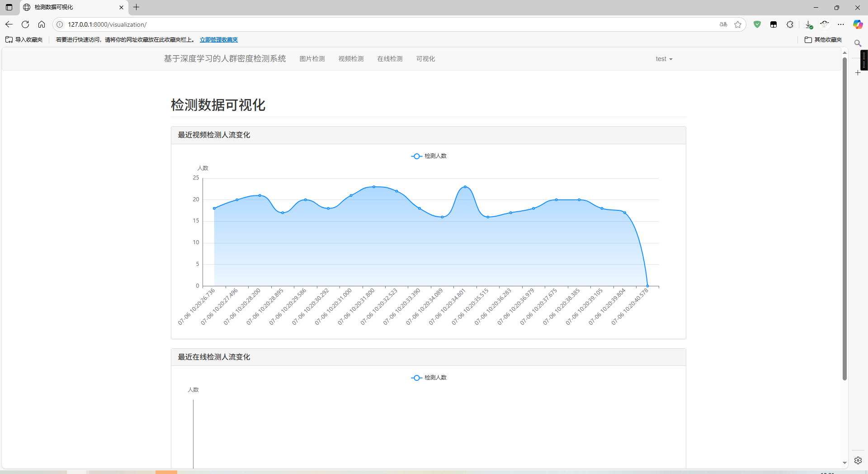Open sidebar settings gear
Screen dimensions: 868x474
(x=858, y=460)
